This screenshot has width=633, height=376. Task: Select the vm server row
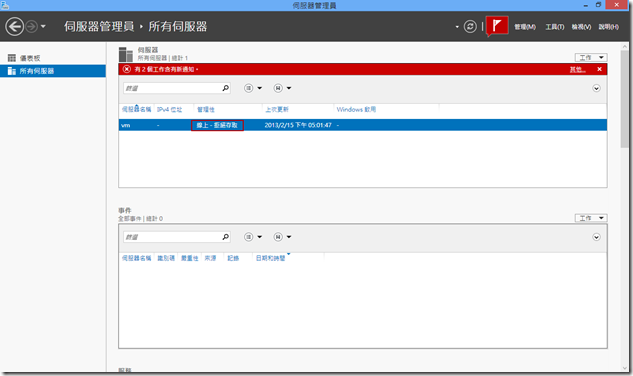tap(363, 125)
